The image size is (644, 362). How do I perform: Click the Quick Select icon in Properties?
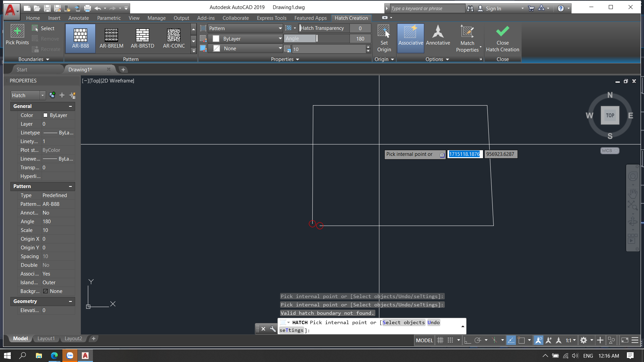pyautogui.click(x=72, y=95)
